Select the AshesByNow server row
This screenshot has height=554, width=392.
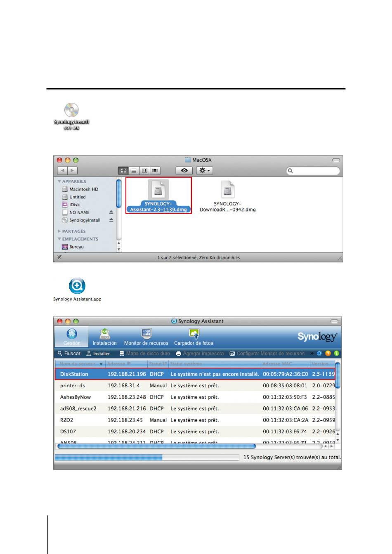(195, 397)
